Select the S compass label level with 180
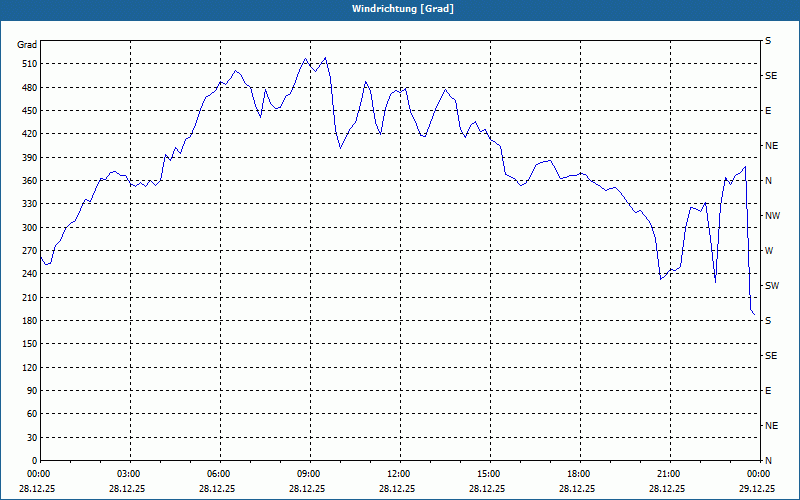 point(768,321)
